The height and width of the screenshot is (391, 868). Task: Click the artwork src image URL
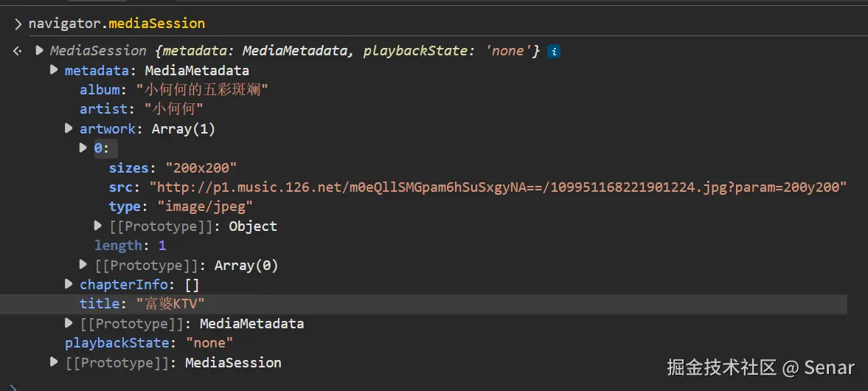(497, 187)
